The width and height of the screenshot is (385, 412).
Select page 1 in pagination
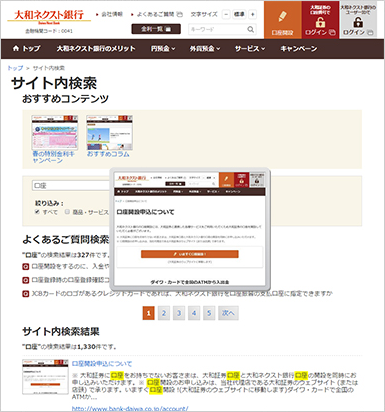pyautogui.click(x=149, y=313)
